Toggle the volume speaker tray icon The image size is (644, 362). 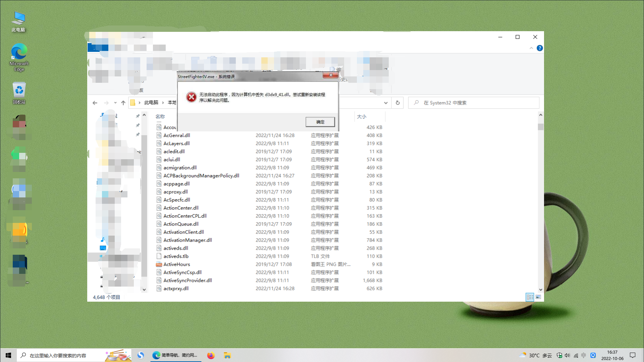tap(567, 355)
